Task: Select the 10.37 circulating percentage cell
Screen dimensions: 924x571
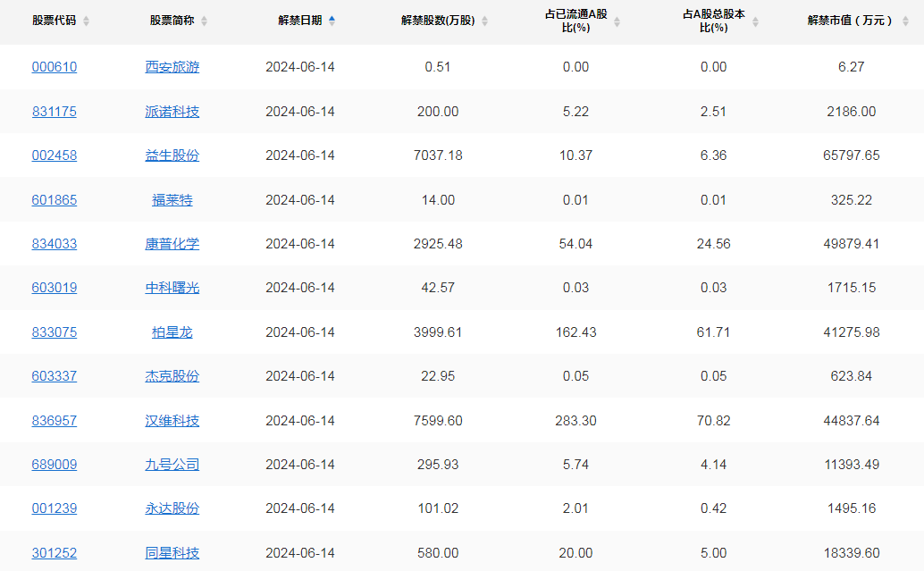Action: tap(575, 155)
